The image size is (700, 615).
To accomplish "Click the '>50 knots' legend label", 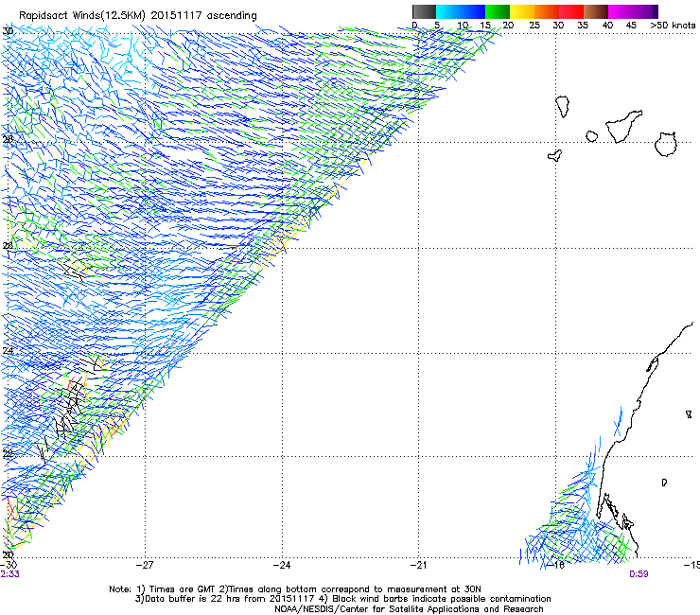I will pyautogui.click(x=673, y=25).
